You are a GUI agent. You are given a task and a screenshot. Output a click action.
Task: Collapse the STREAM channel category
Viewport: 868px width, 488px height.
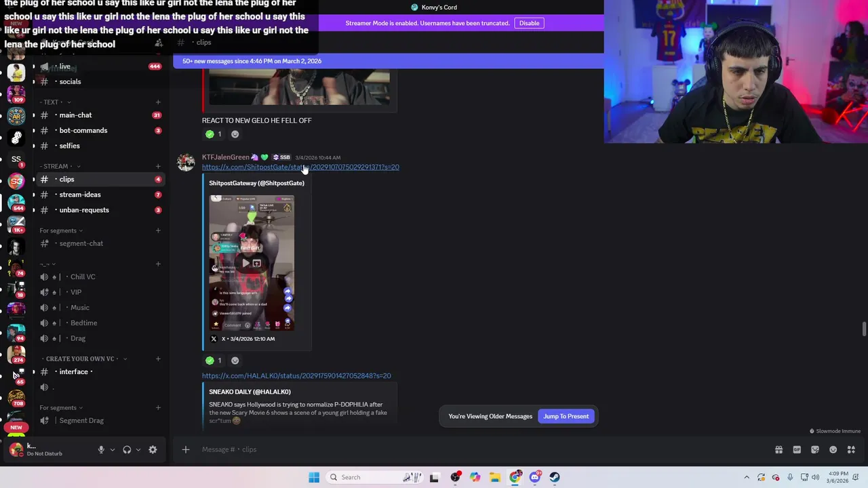60,166
